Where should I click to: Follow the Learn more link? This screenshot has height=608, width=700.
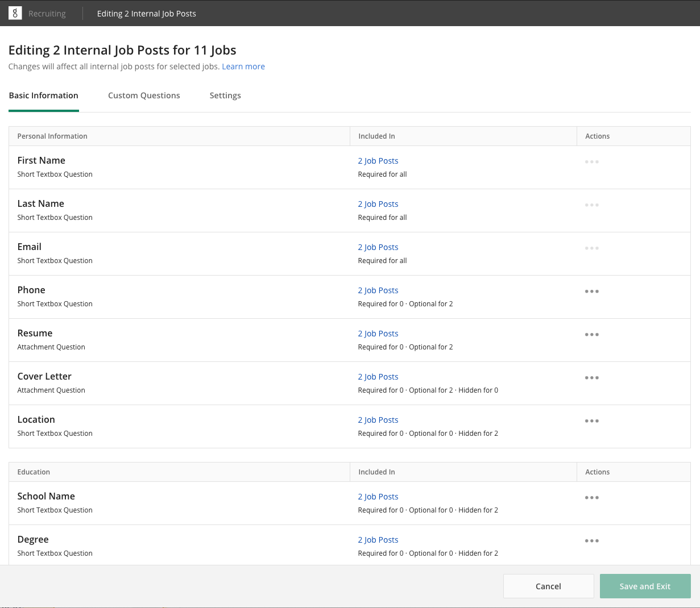click(x=243, y=66)
